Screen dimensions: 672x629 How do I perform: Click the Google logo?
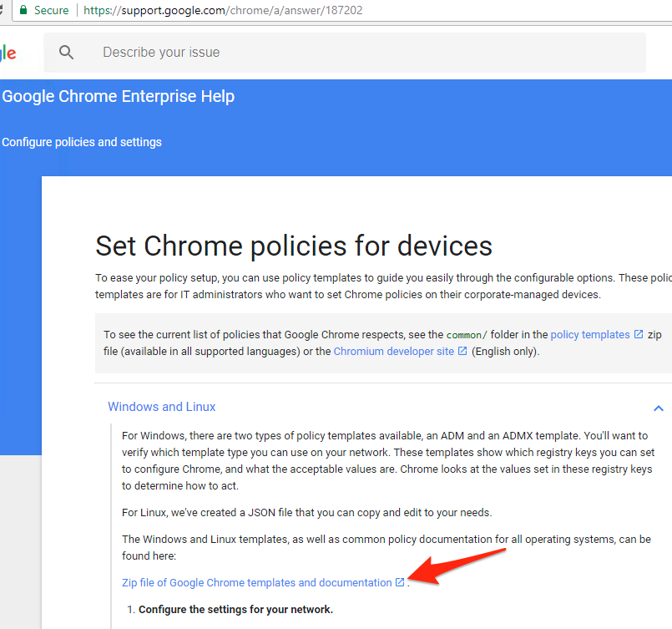click(8, 53)
